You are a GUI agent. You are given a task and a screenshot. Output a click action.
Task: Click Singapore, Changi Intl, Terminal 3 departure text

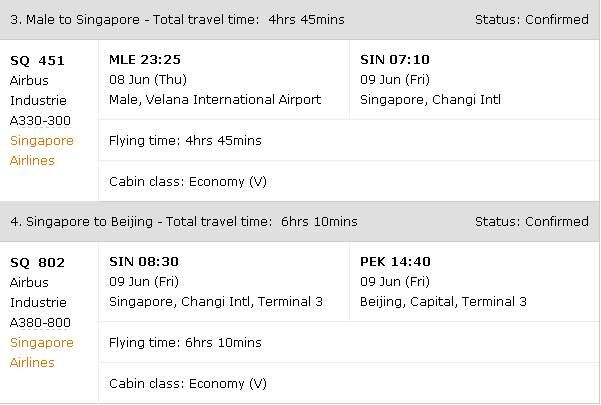(216, 301)
